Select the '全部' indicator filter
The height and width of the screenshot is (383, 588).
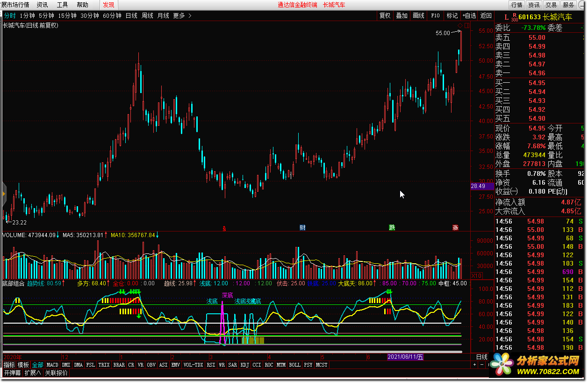tap(38, 365)
